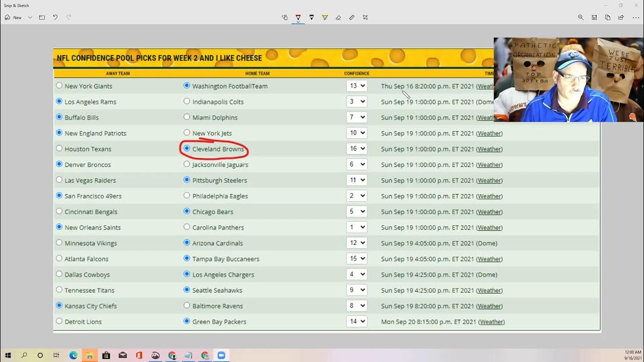
Task: Select the Eraser tool
Action: coord(338,18)
